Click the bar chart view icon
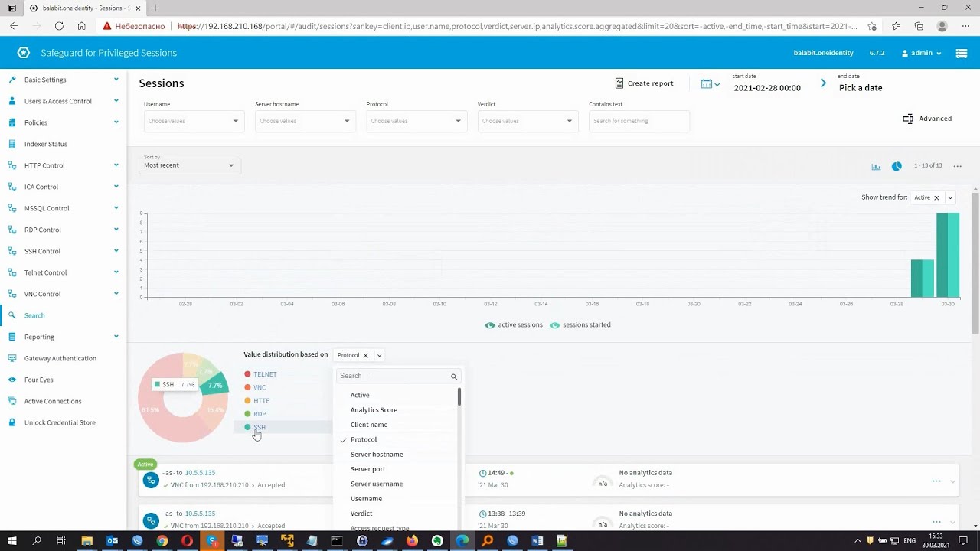 pos(876,166)
